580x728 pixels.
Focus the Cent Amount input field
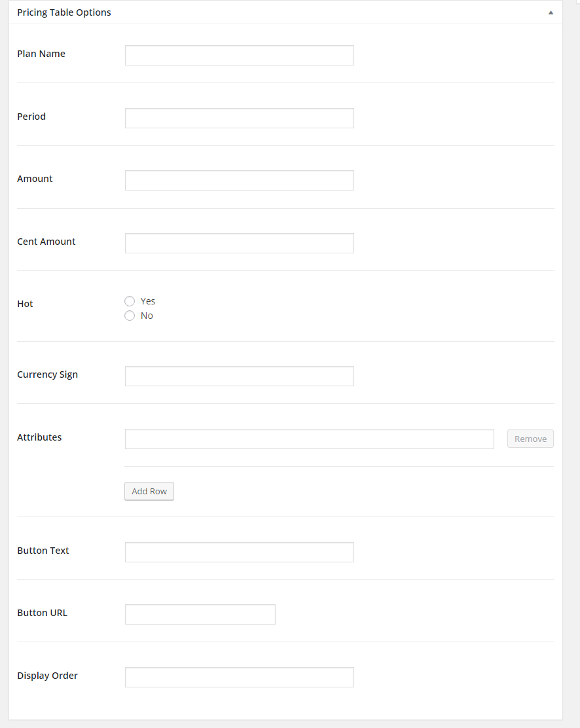[239, 244]
